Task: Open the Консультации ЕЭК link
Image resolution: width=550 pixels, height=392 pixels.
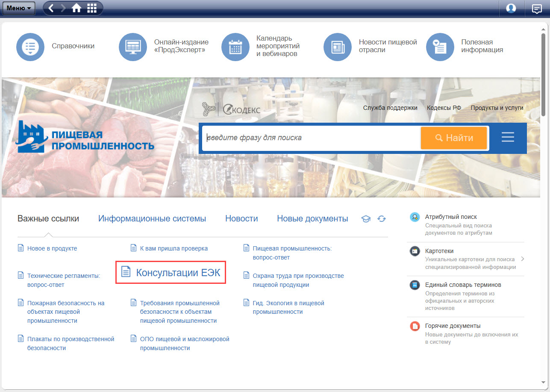Action: point(178,273)
